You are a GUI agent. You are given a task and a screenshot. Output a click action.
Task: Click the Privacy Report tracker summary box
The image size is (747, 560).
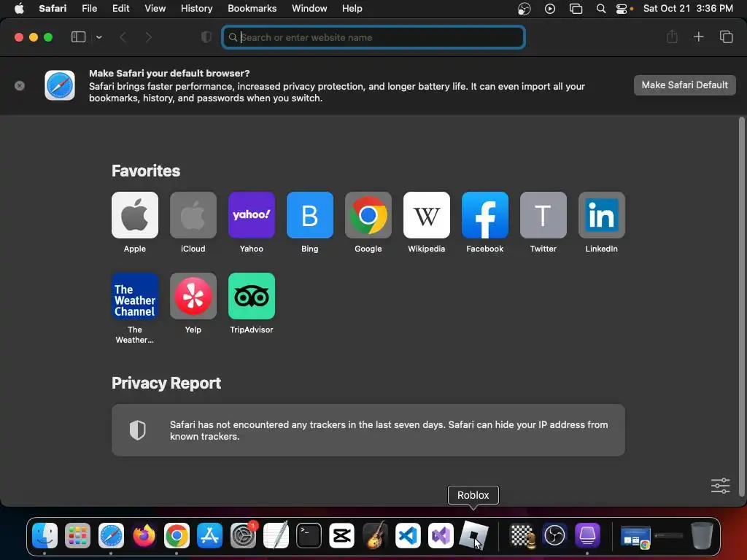pyautogui.click(x=368, y=430)
